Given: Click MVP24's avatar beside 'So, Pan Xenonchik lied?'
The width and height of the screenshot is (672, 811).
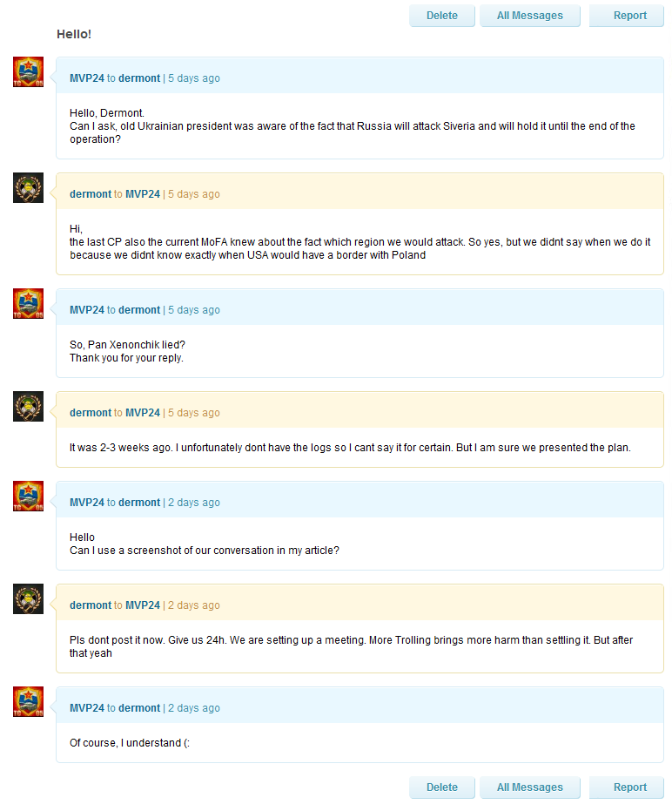Looking at the screenshot, I should tap(28, 303).
